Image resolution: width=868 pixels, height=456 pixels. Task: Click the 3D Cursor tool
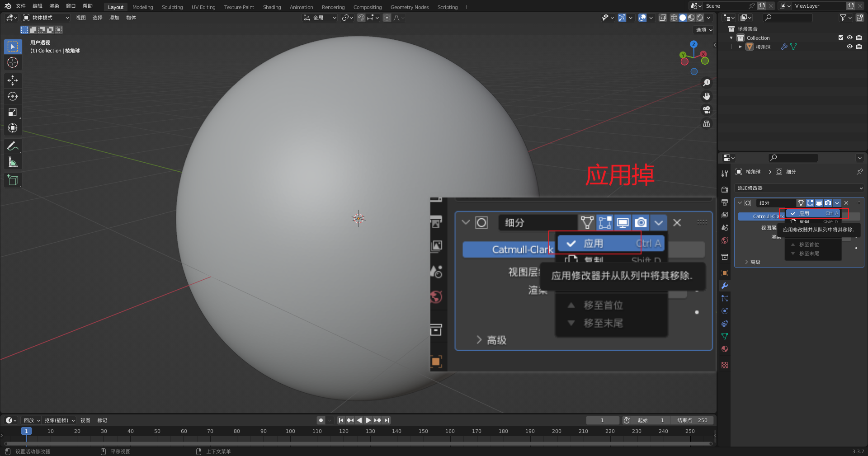13,62
